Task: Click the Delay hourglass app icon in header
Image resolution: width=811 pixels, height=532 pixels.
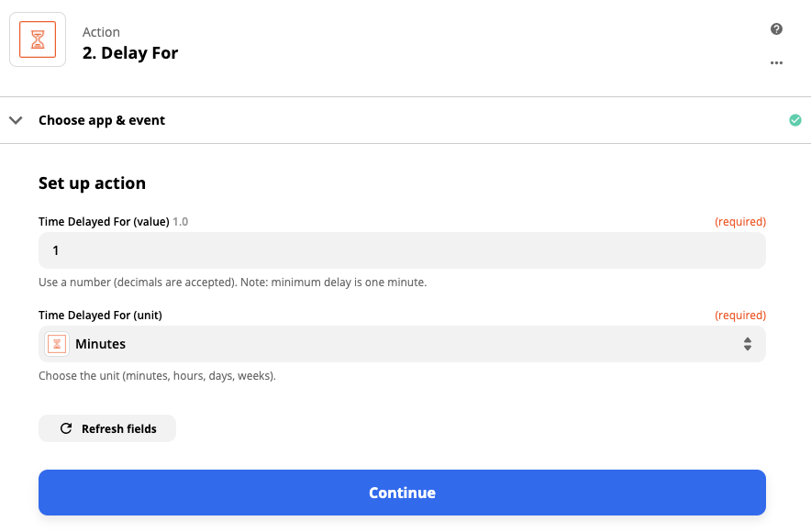Action: (x=38, y=39)
